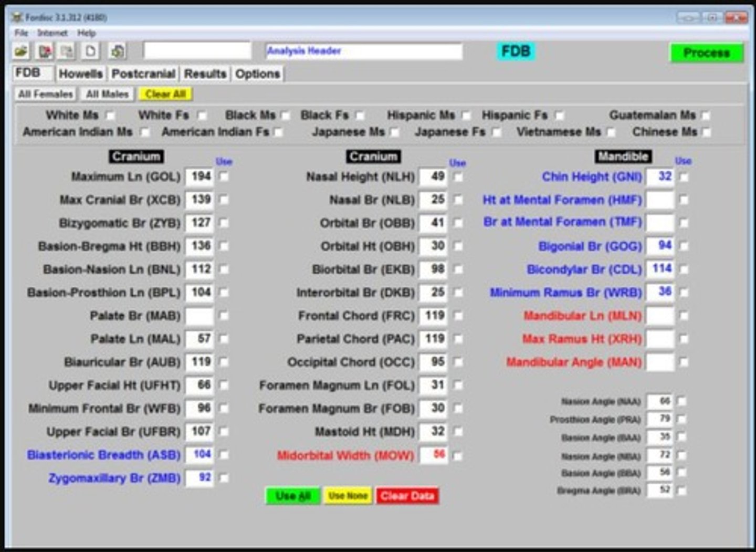The height and width of the screenshot is (552, 756).
Task: Enable Use checkbox for Bigonial Br (GOG)
Action: coord(684,246)
